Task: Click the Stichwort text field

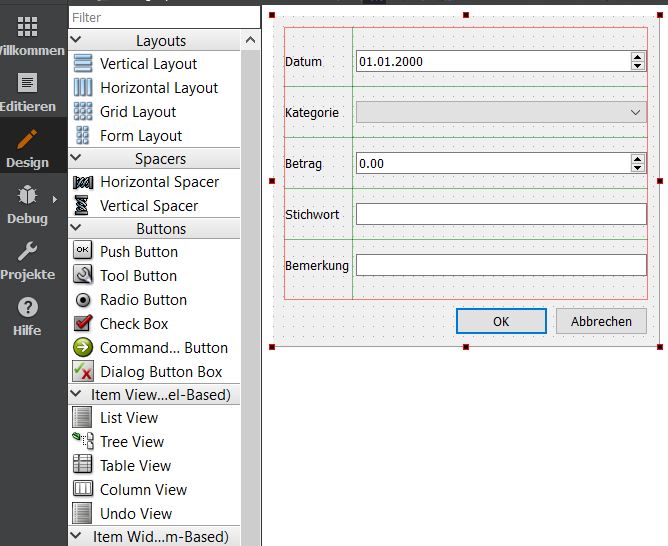Action: (x=501, y=214)
